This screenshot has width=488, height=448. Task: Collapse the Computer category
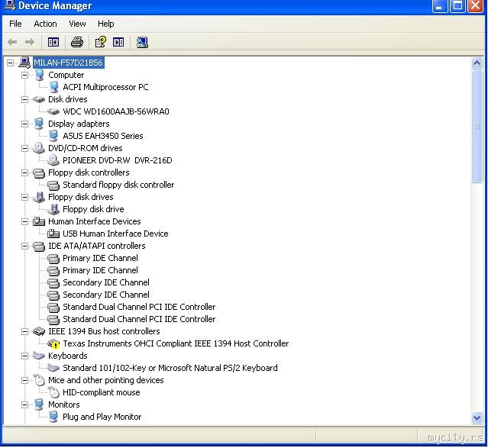25,75
